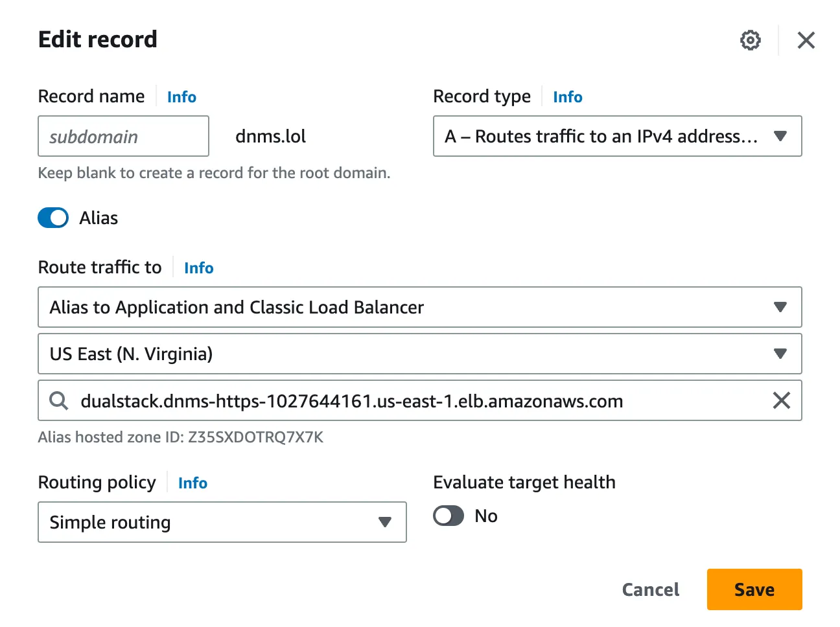Clear the load balancer field with X icon
840x627 pixels.
[x=781, y=401]
